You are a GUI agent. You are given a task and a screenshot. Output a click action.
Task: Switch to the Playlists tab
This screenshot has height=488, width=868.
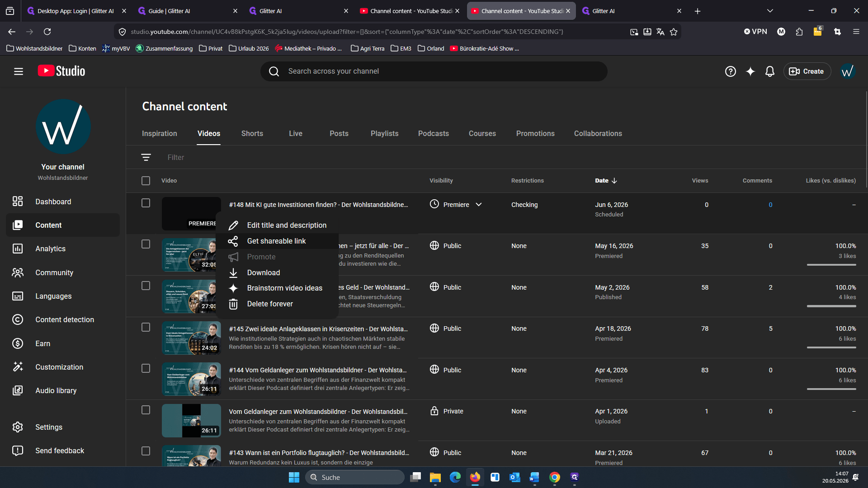[x=384, y=133]
